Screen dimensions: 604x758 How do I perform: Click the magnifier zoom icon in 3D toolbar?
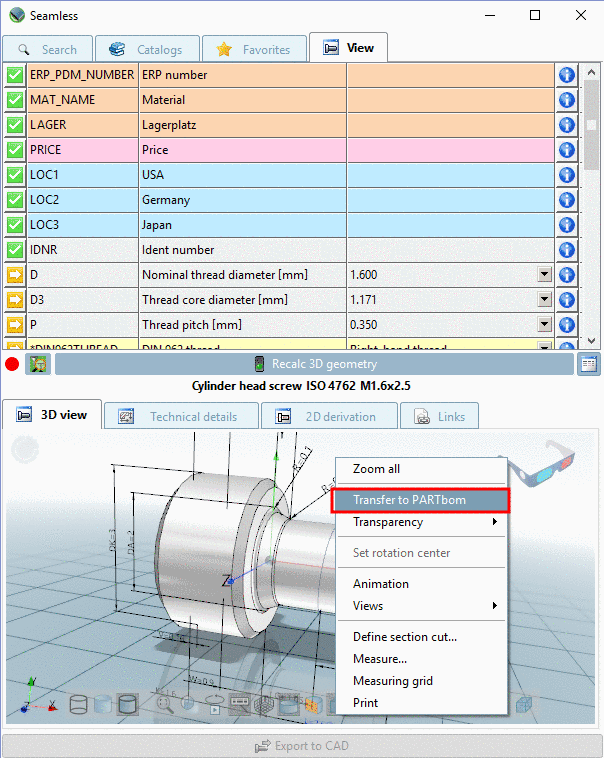point(165,705)
